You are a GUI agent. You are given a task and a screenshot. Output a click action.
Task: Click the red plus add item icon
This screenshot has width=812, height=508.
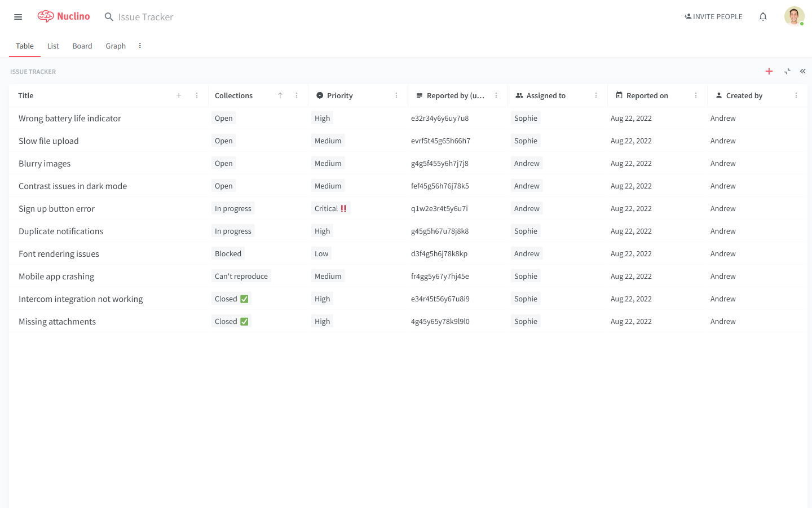[x=769, y=71]
